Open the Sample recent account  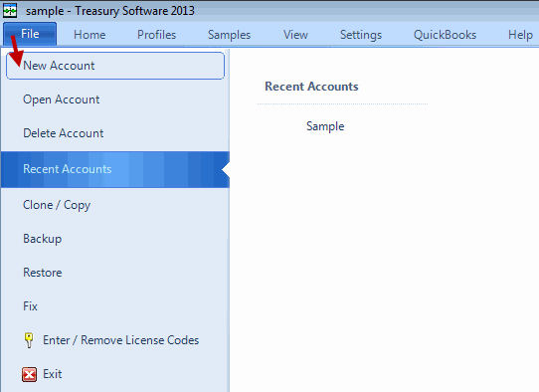325,126
